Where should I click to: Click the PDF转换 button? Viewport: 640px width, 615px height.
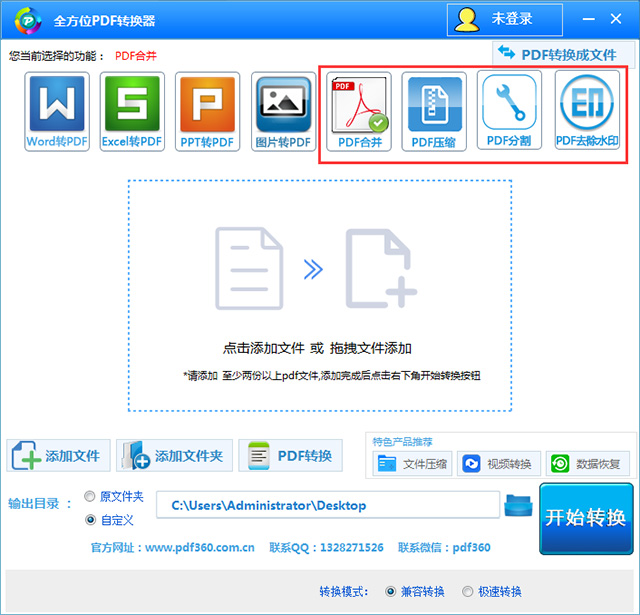[x=290, y=455]
